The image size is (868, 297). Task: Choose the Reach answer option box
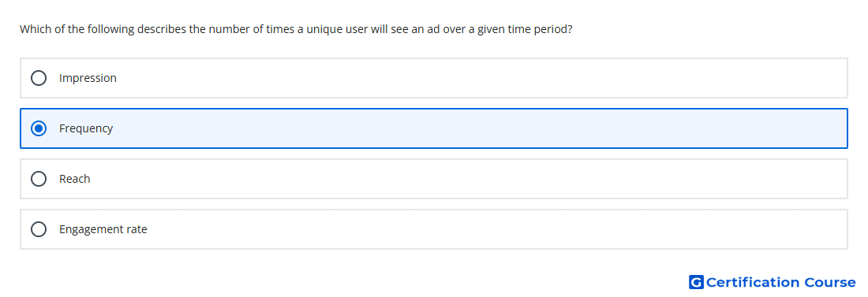tap(434, 179)
